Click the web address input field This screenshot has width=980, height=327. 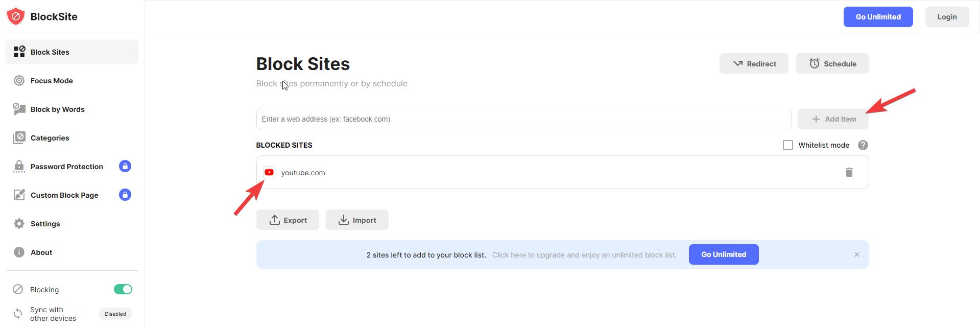pos(522,119)
